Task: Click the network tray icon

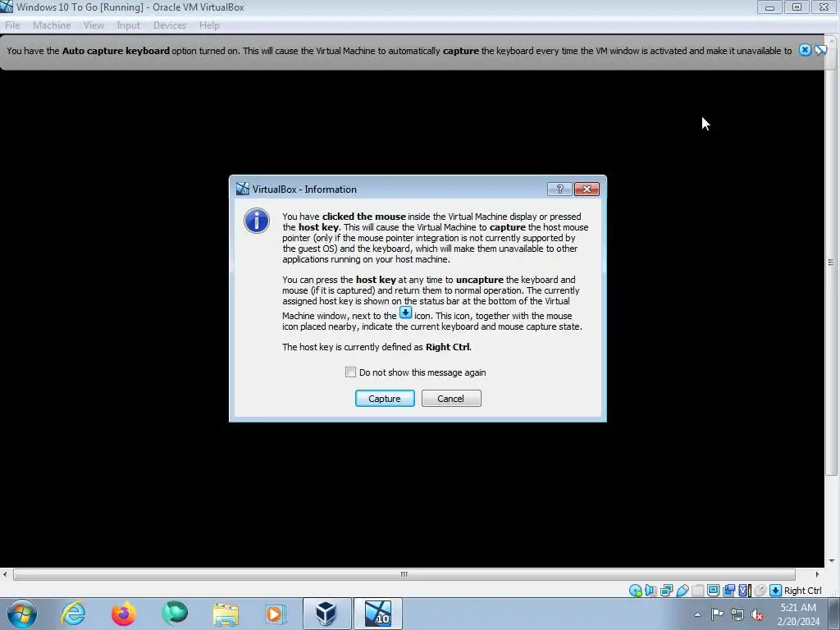Action: [x=737, y=614]
